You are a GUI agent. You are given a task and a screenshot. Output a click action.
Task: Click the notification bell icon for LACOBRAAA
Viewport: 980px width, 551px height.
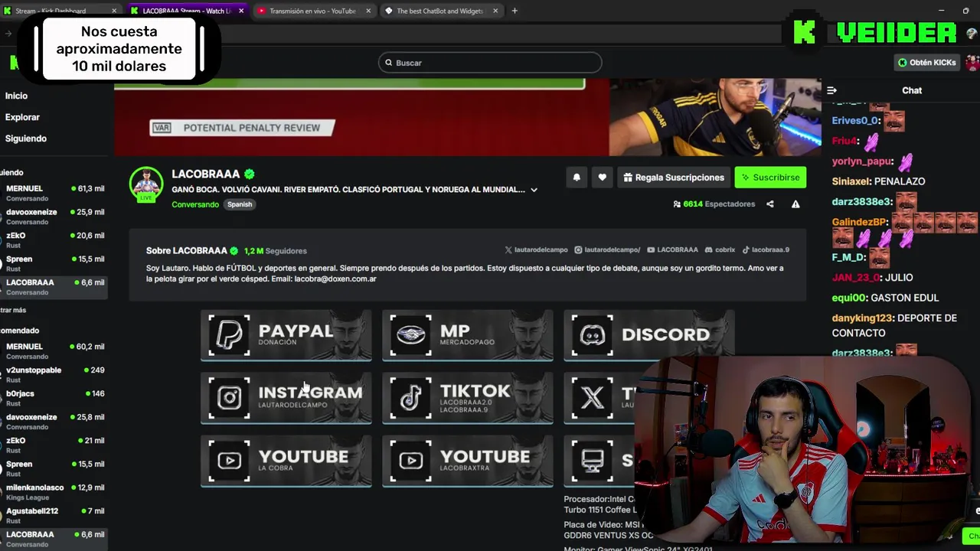pyautogui.click(x=577, y=178)
